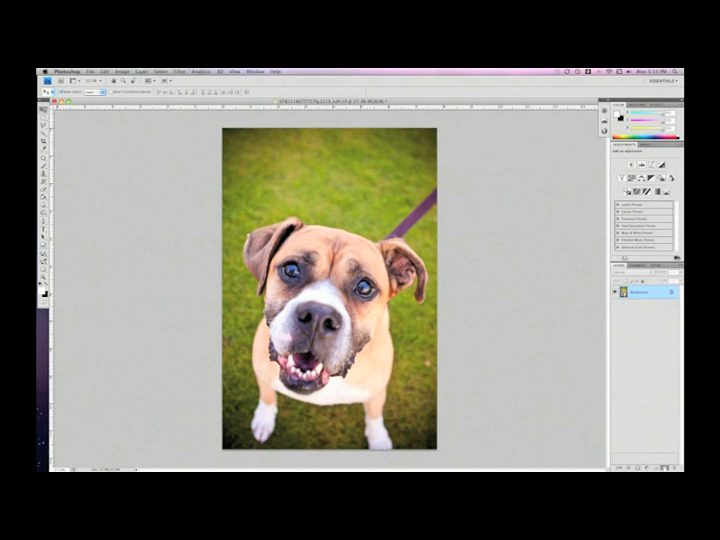Switch to the Channels tab
The image size is (720, 540).
pyautogui.click(x=636, y=265)
